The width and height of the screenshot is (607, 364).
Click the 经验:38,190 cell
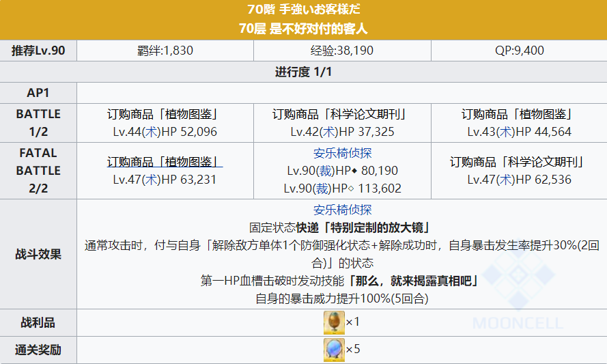[342, 51]
